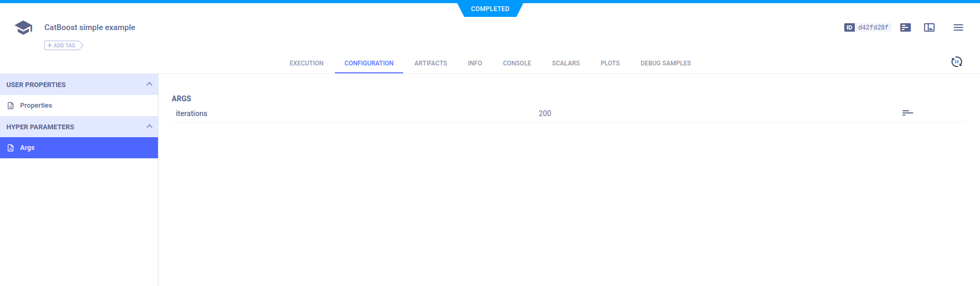This screenshot has width=980, height=286.
Task: Click the Args document icon
Action: tap(11, 148)
